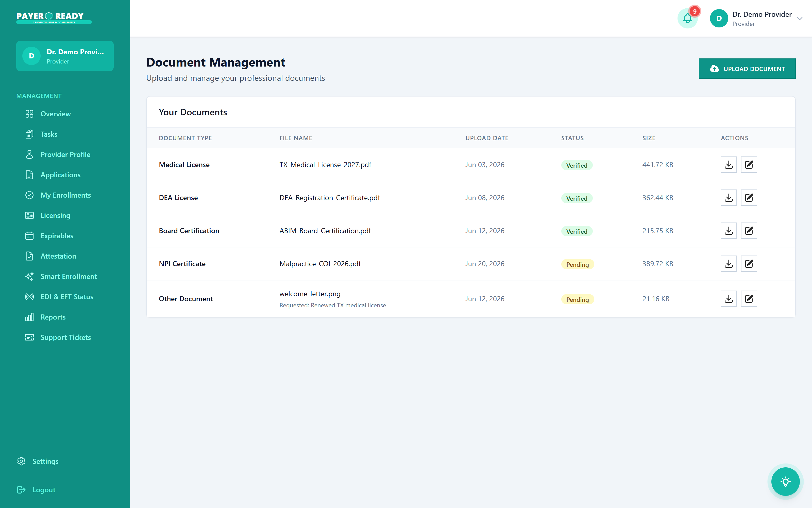Open Provider Profile page
Screen dimensions: 812x508
65,154
